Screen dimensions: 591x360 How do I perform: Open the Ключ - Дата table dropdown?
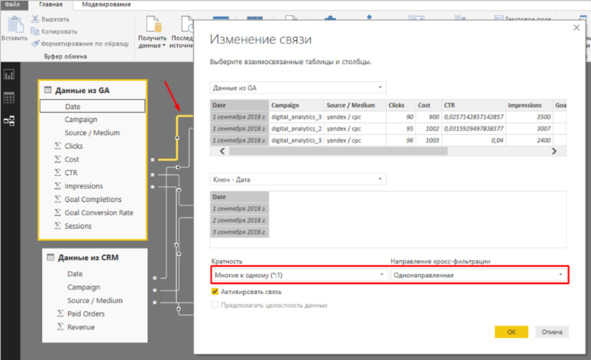(x=298, y=179)
